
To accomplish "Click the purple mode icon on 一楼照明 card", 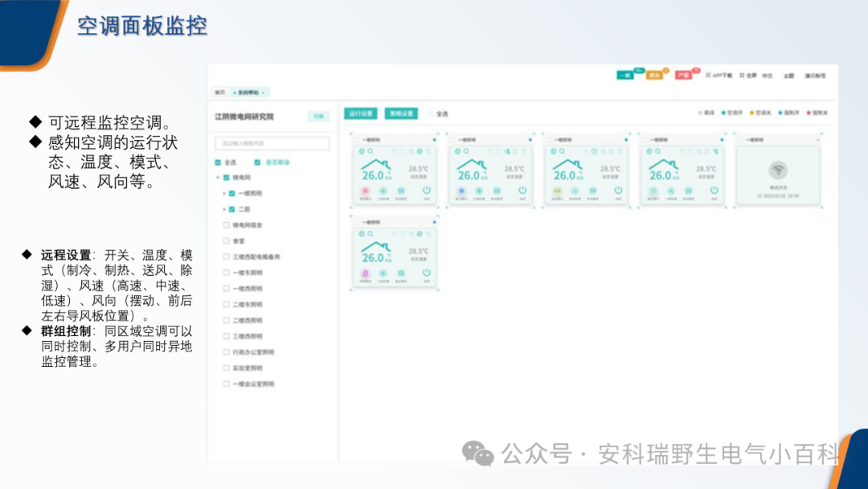I will 365,273.
